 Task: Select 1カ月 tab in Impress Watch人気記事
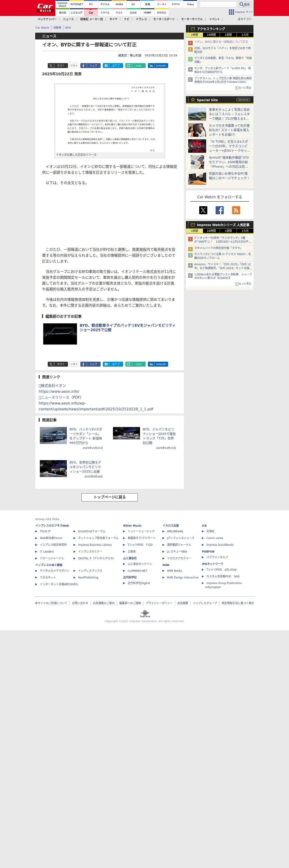245,231
